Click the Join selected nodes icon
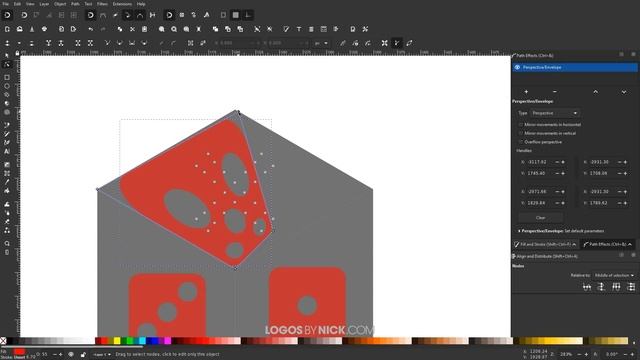640x360 pixels. (x=49, y=43)
